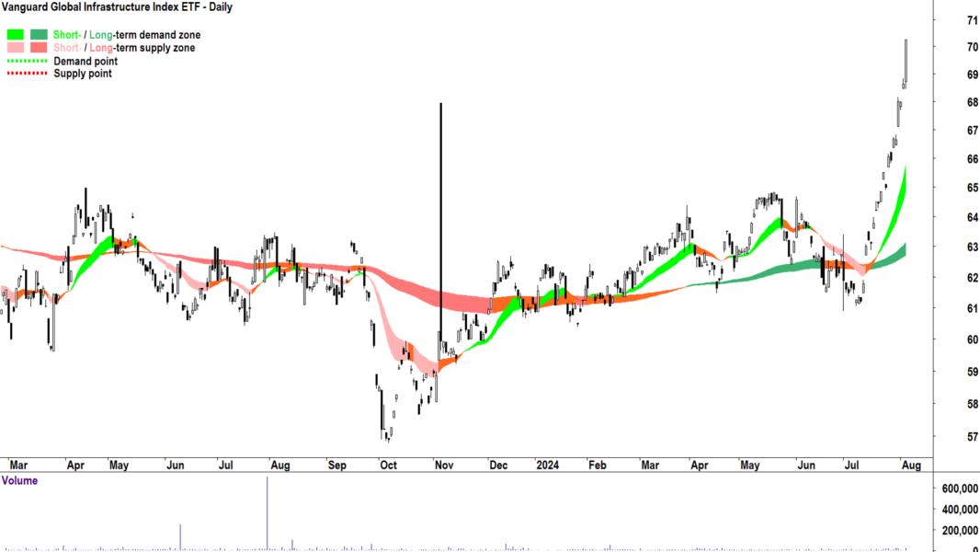Click the purple 'Volume' panel label
This screenshot has height=552, width=980.
click(19, 480)
